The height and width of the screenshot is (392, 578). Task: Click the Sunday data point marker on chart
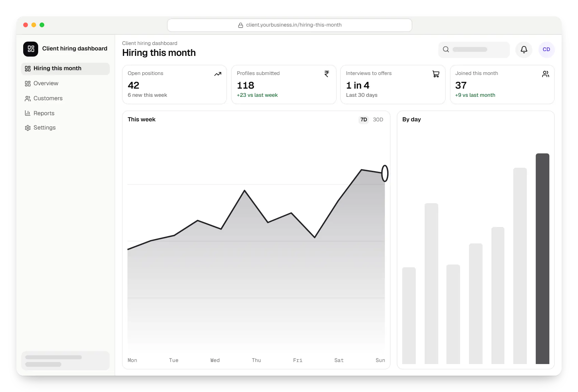point(385,174)
